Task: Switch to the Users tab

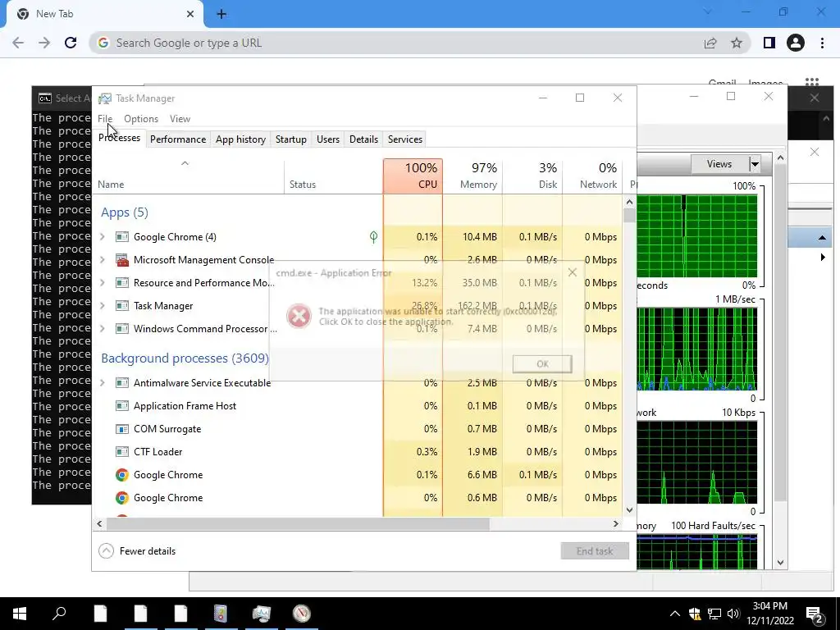Action: [x=328, y=139]
